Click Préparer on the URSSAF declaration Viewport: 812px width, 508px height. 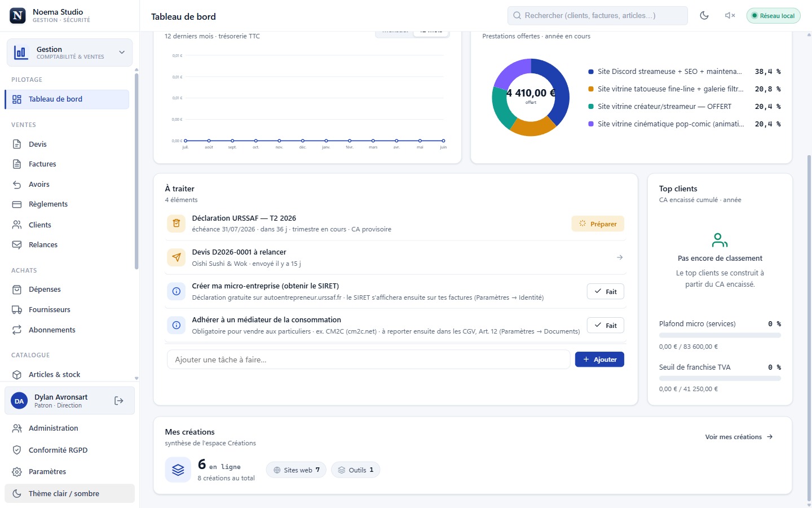[x=598, y=224]
